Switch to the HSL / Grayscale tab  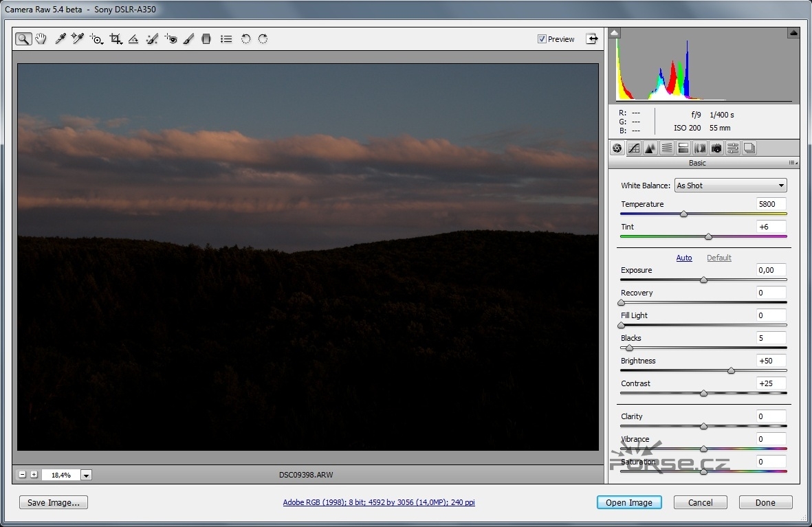666,148
